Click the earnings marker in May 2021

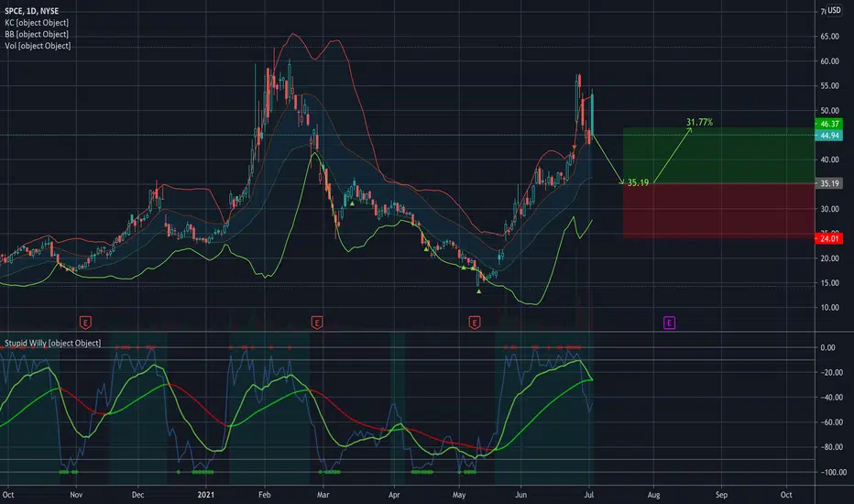[x=475, y=323]
